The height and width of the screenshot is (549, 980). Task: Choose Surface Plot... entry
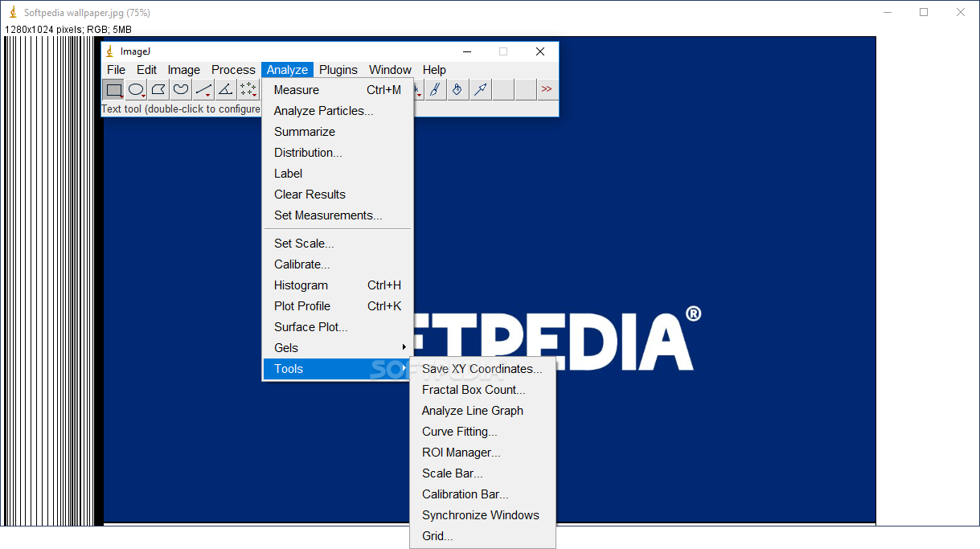[338, 327]
